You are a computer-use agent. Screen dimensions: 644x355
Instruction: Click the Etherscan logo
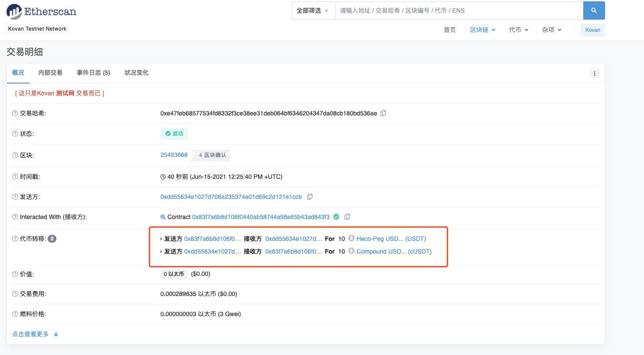(x=42, y=11)
